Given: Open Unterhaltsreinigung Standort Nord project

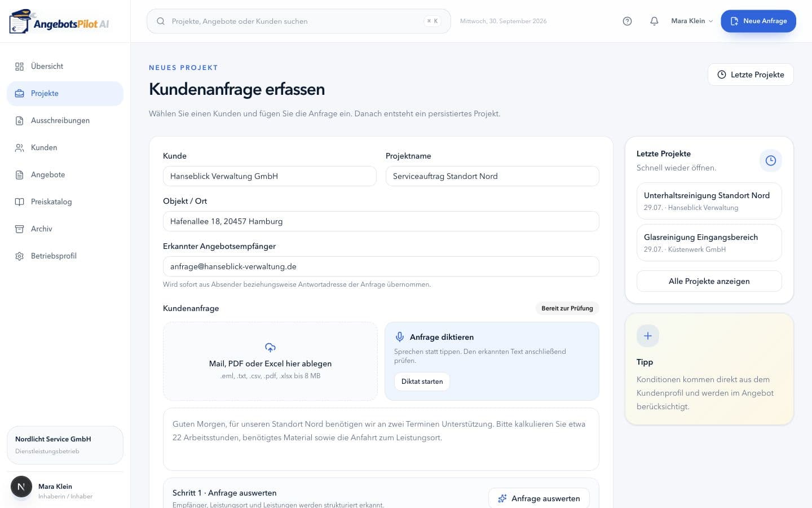Looking at the screenshot, I should click(709, 201).
